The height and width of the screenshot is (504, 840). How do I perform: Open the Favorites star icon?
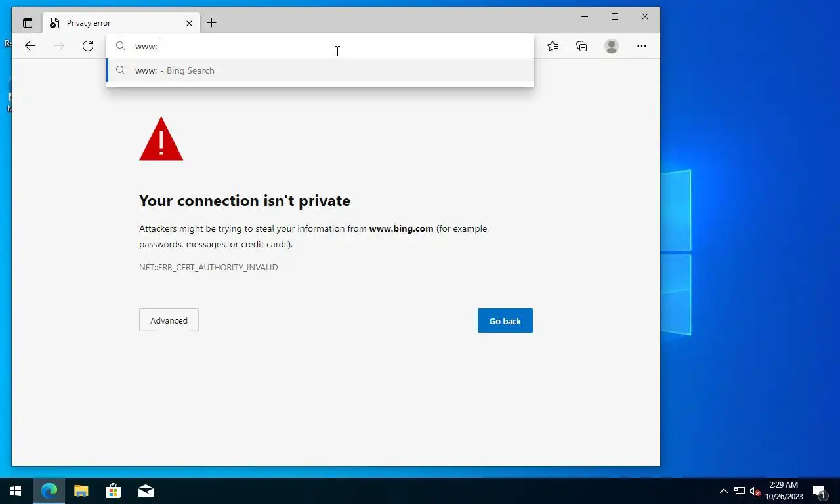point(553,46)
